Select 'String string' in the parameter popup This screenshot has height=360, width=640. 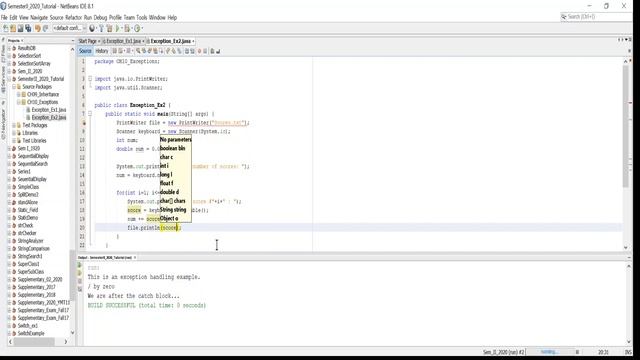[x=173, y=209]
